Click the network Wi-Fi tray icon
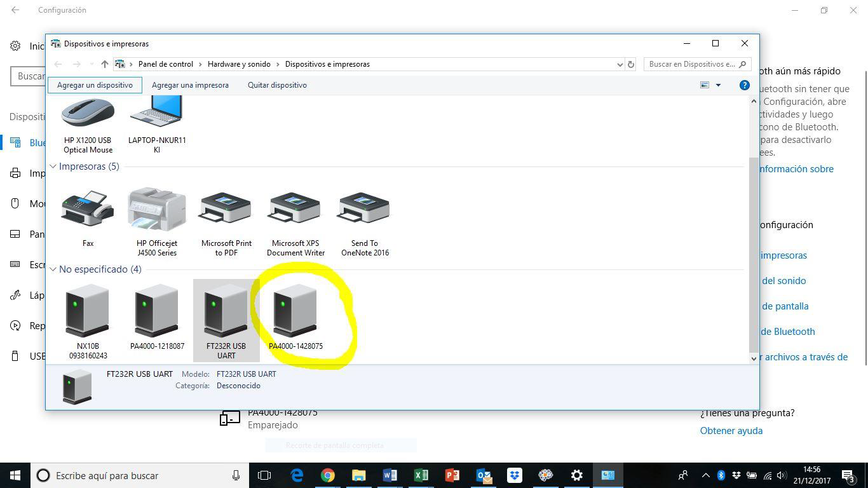The height and width of the screenshot is (488, 868). point(767,475)
